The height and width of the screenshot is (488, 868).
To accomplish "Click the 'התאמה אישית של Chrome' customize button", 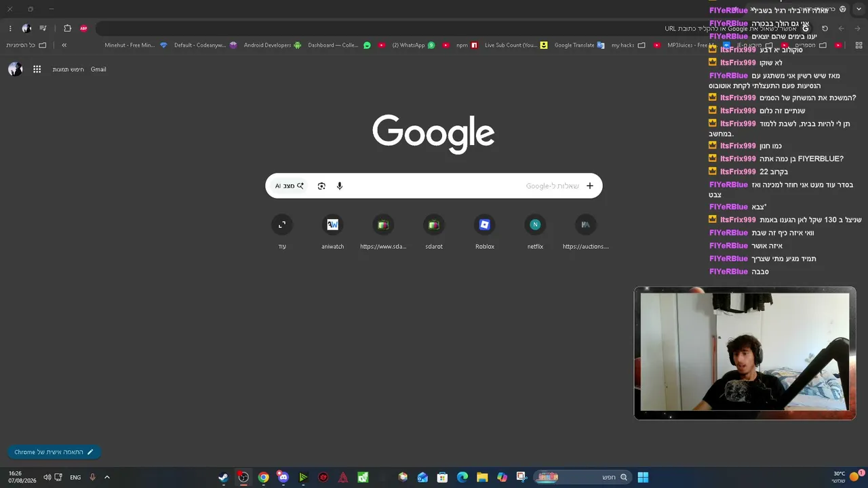I will [x=54, y=452].
